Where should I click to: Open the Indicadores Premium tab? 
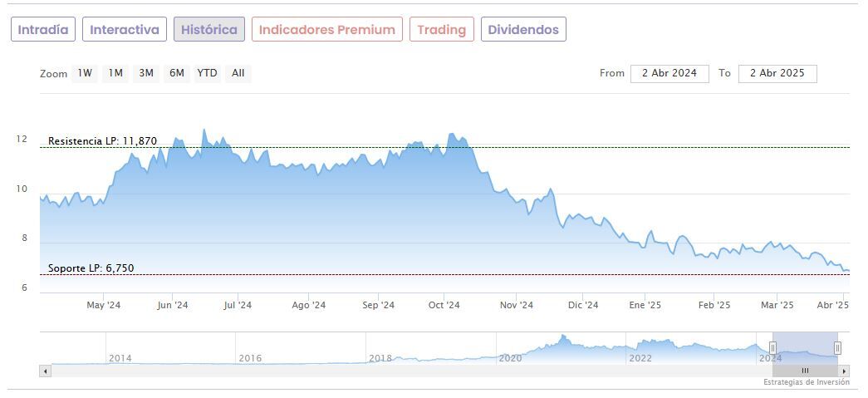click(327, 30)
